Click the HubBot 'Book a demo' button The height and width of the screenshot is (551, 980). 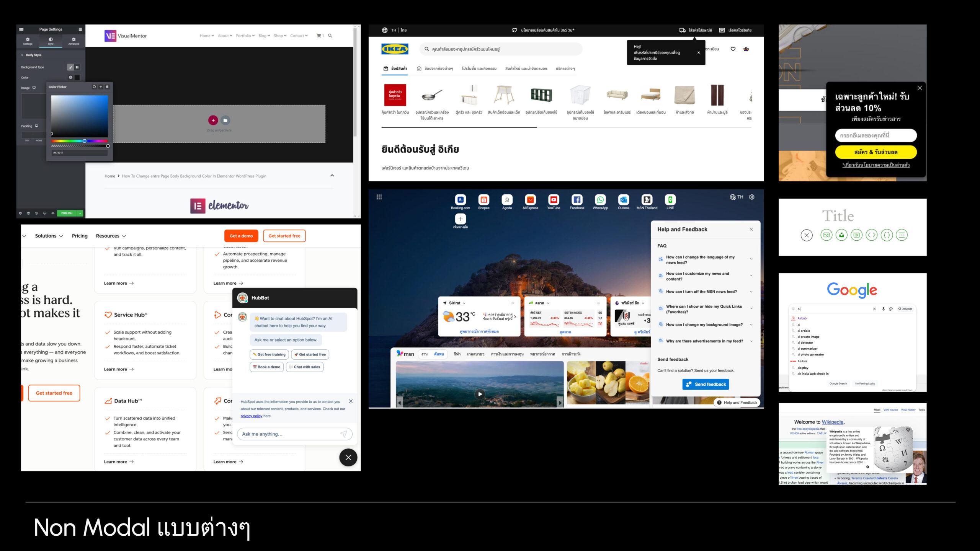click(266, 367)
